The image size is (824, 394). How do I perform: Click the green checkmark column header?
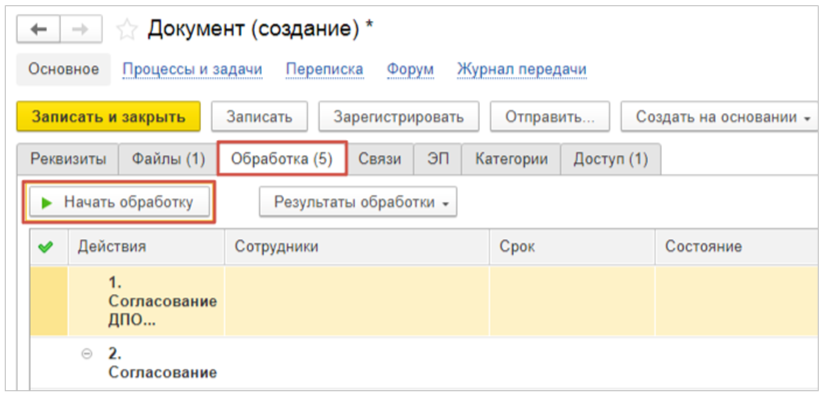click(x=48, y=247)
